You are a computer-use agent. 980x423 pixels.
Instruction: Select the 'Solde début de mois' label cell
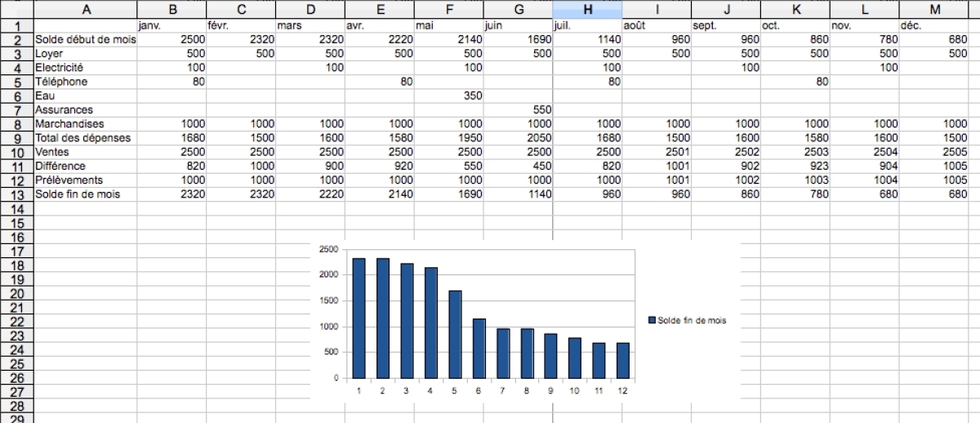point(85,39)
